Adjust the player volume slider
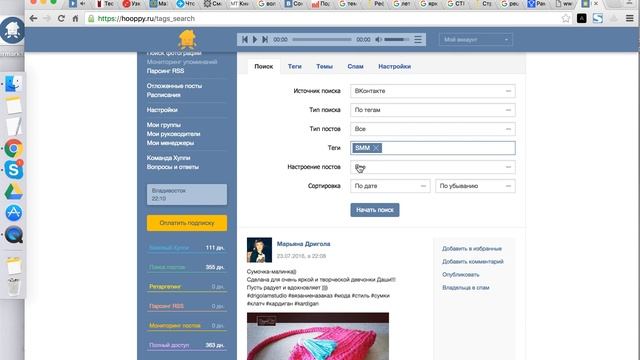The image size is (640, 360). click(397, 40)
